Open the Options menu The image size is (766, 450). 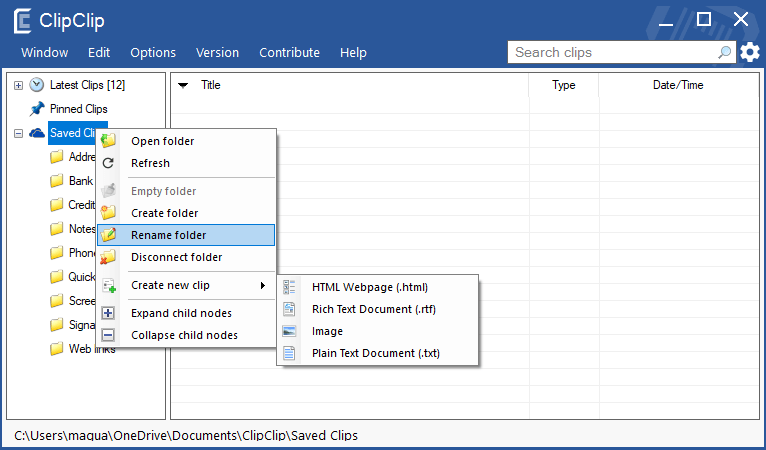(x=153, y=52)
